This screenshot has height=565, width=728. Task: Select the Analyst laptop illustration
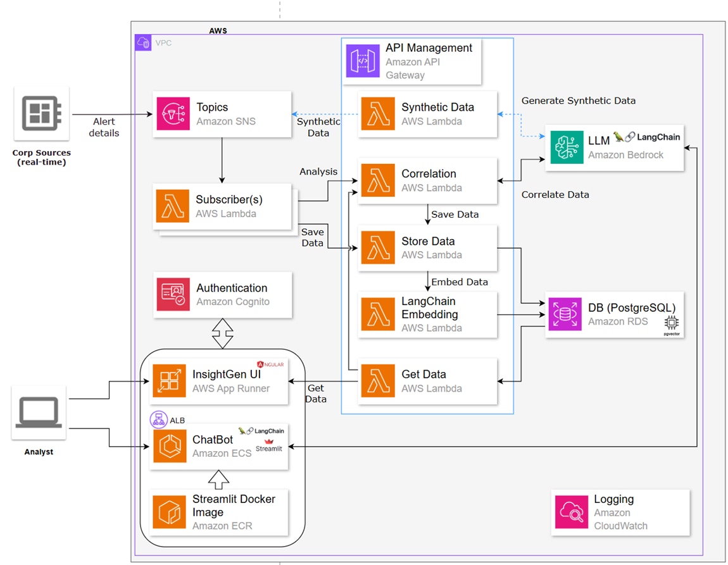click(39, 411)
